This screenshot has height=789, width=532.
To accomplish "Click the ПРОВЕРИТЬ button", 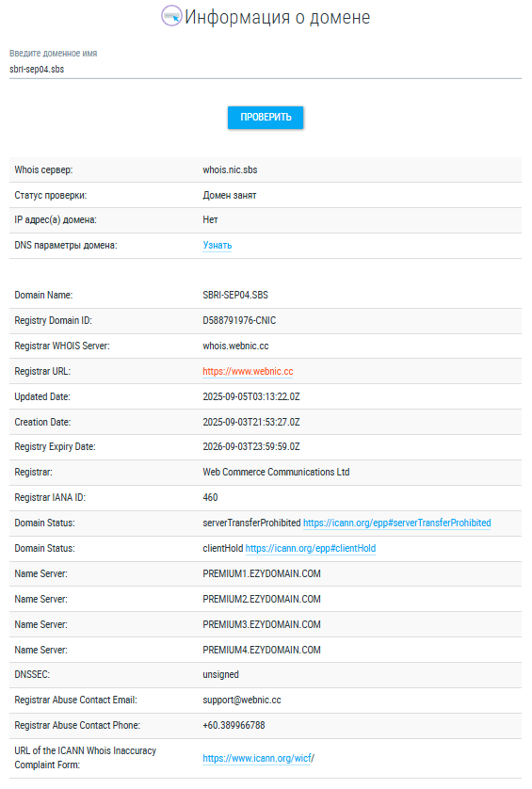I will point(266,118).
